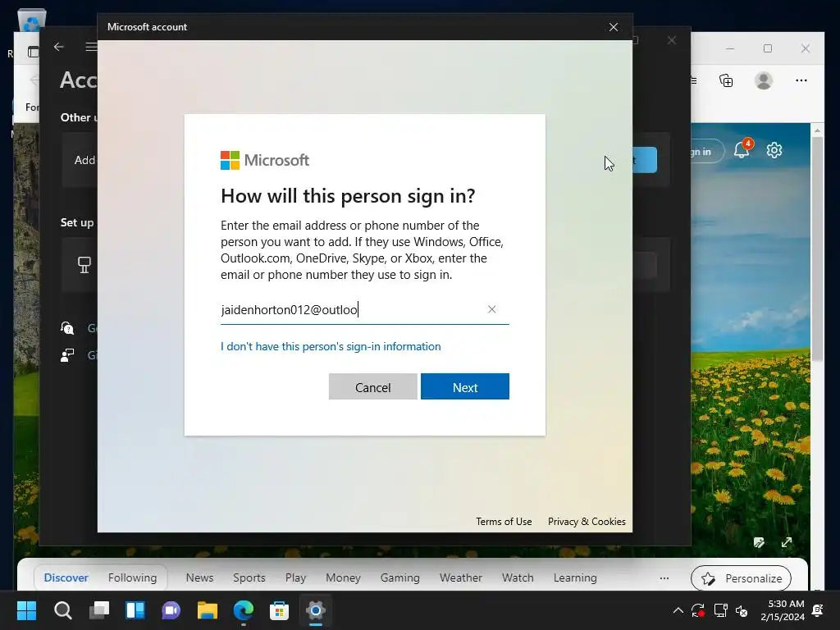Open Edge Settings and more menu
Viewport: 840px width, 630px height.
pyautogui.click(x=801, y=80)
